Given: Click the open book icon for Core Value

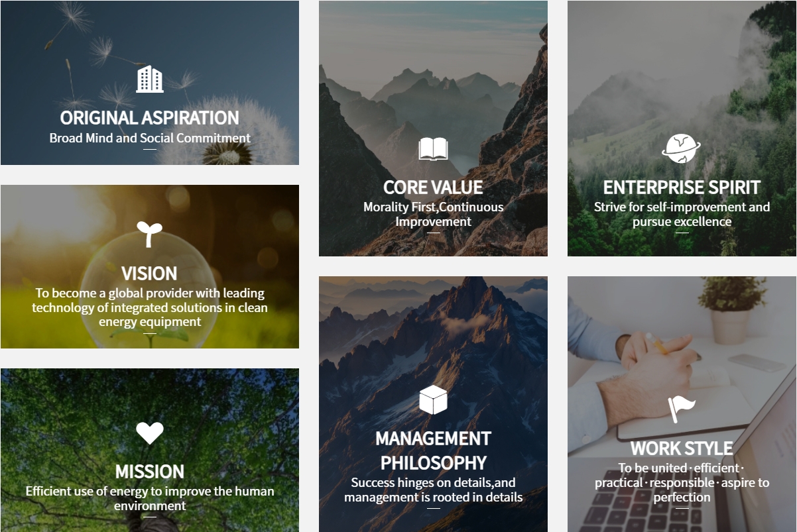Looking at the screenshot, I should (x=433, y=149).
